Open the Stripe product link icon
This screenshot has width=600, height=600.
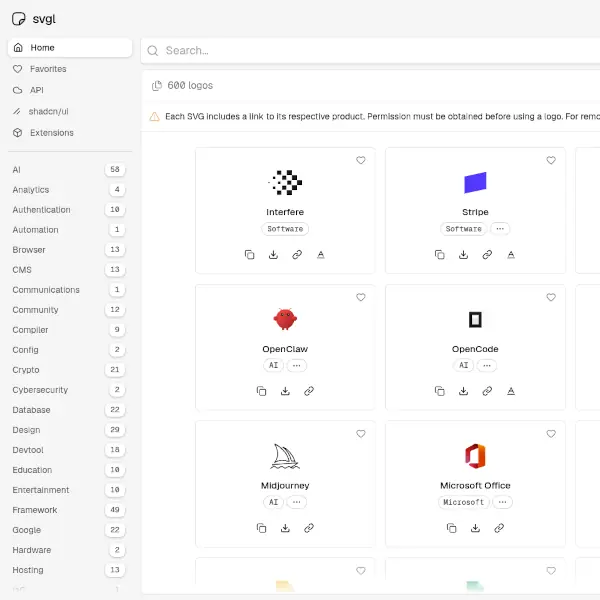coord(487,254)
